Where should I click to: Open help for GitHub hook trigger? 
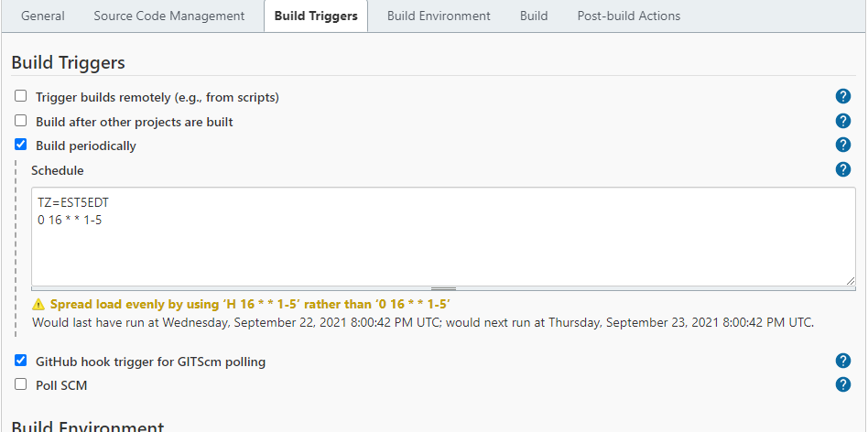pos(842,361)
